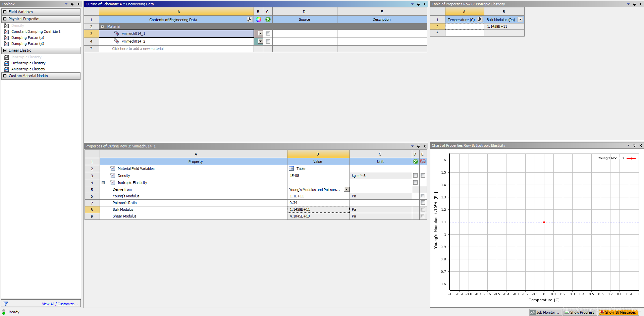The height and width of the screenshot is (316, 644).
Task: Toggle the Bulk Modulus parameter checkbox
Action: click(x=423, y=209)
